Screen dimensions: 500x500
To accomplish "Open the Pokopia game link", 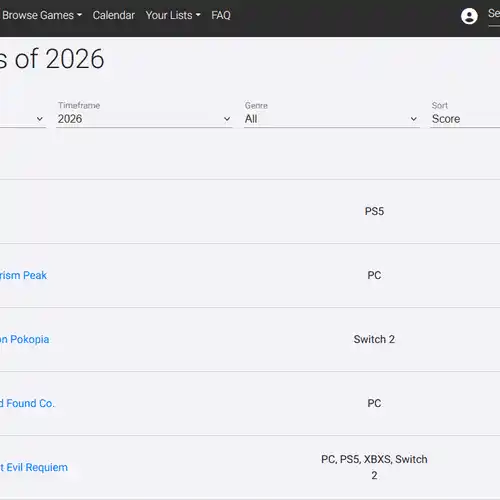I will (24, 339).
